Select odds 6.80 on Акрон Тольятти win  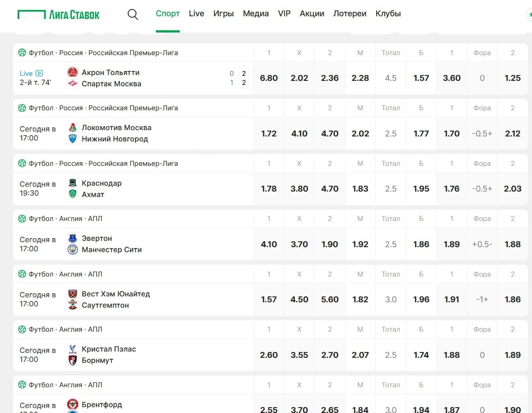[x=269, y=78]
